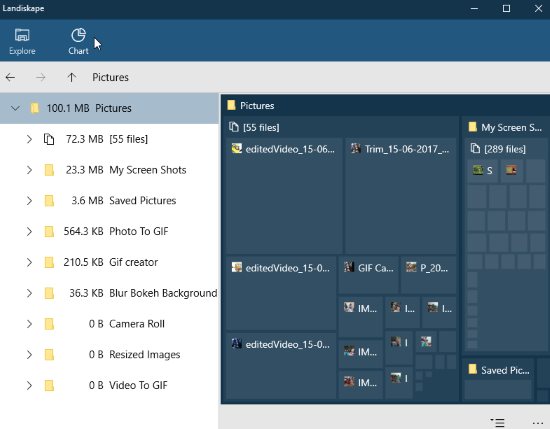Select the Trim_15-06-2017_... treemap tile
The height and width of the screenshot is (429, 550).
pyautogui.click(x=400, y=195)
